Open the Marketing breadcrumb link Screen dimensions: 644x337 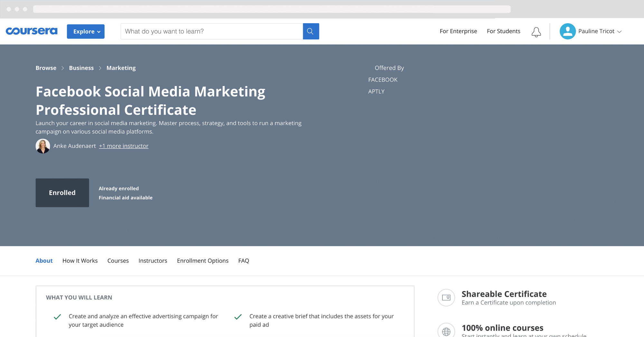(x=121, y=68)
